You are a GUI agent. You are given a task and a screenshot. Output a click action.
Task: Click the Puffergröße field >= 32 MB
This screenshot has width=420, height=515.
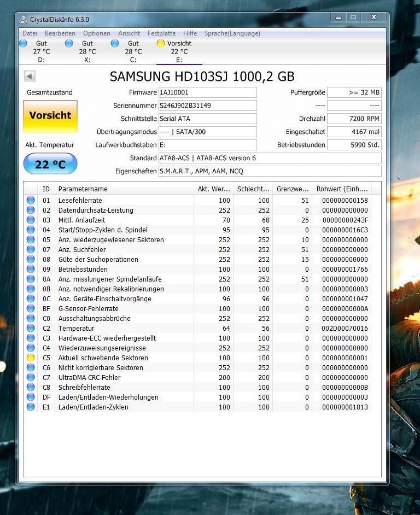point(354,92)
